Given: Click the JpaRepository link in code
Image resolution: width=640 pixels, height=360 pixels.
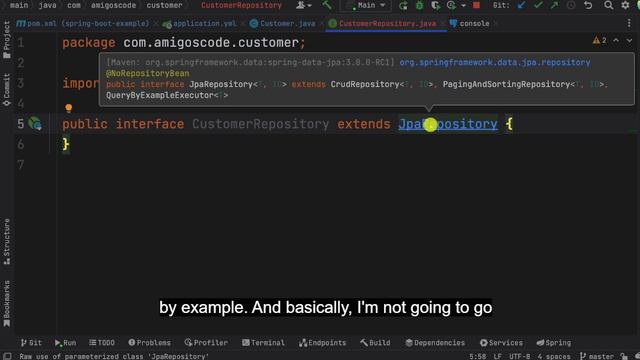Looking at the screenshot, I should pos(448,124).
